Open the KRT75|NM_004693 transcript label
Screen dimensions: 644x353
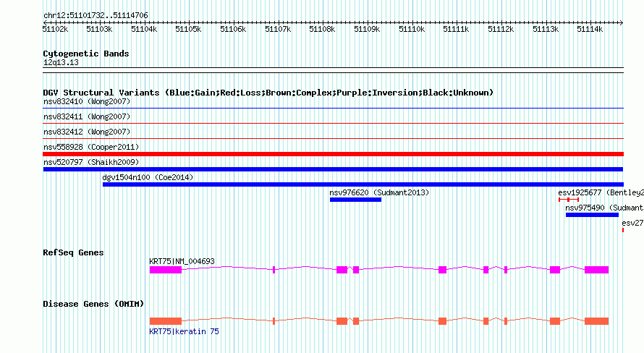click(x=182, y=261)
